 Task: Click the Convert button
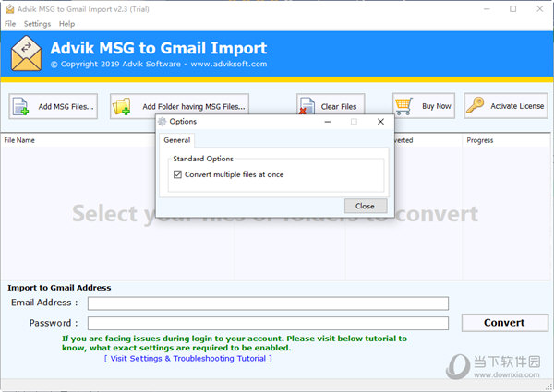pyautogui.click(x=504, y=323)
